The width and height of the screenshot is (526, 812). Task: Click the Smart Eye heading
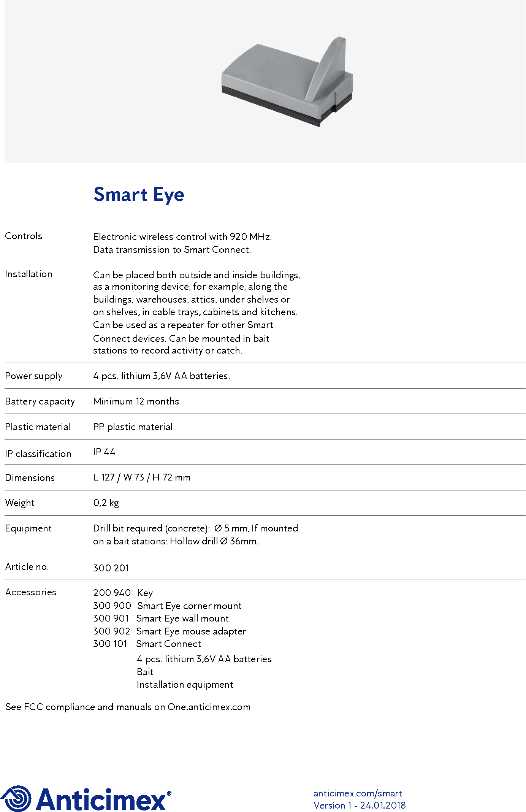tap(139, 195)
